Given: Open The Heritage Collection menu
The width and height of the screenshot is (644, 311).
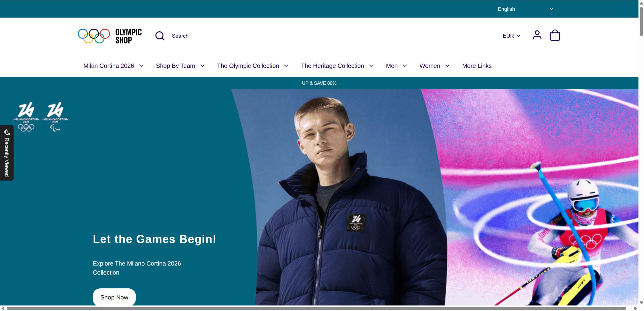Looking at the screenshot, I should click(x=337, y=66).
